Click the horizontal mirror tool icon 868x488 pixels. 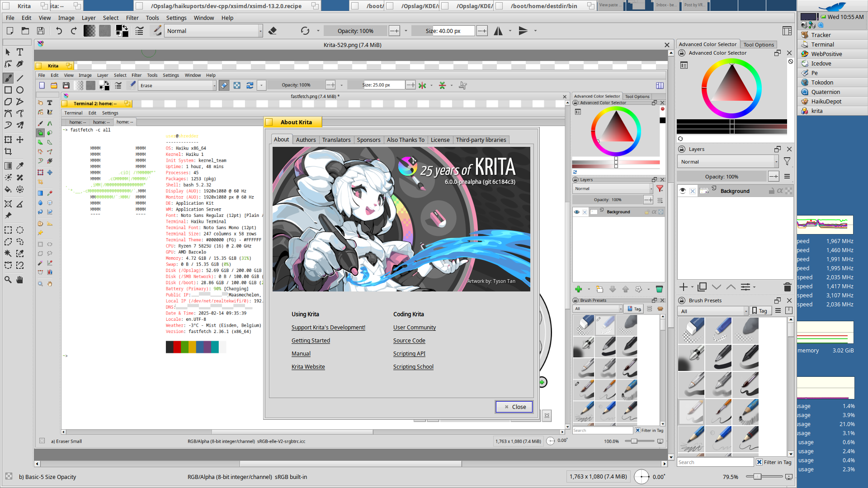click(x=498, y=31)
